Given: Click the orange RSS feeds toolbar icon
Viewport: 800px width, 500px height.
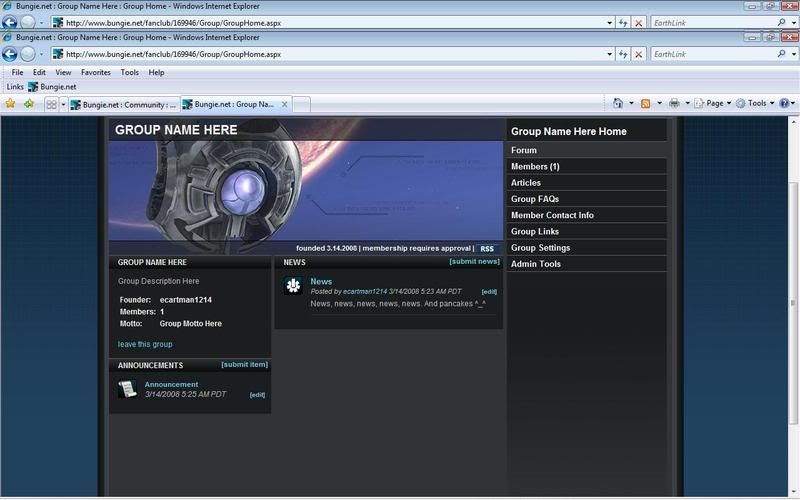Looking at the screenshot, I should [x=646, y=103].
